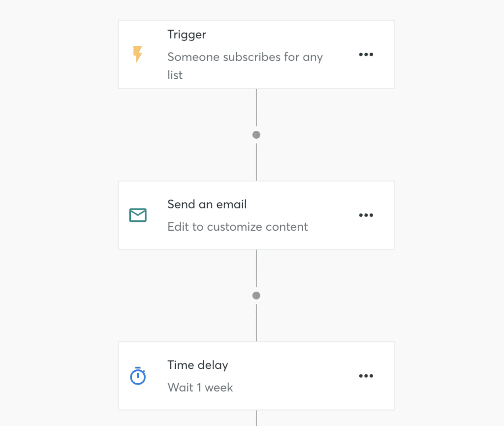Open options menu for Time delay step
This screenshot has width=504, height=426.
(366, 376)
